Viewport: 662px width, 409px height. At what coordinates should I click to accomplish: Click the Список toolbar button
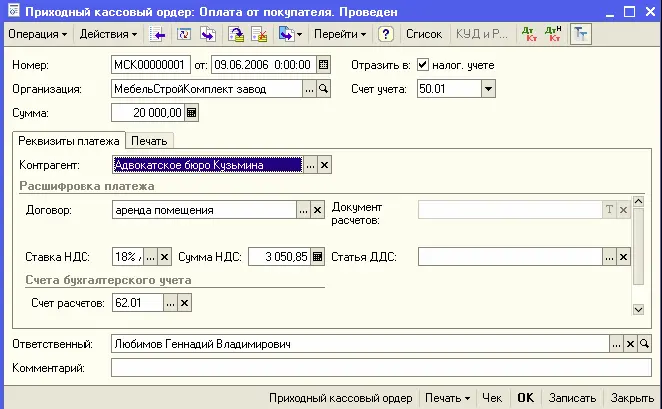tap(424, 34)
